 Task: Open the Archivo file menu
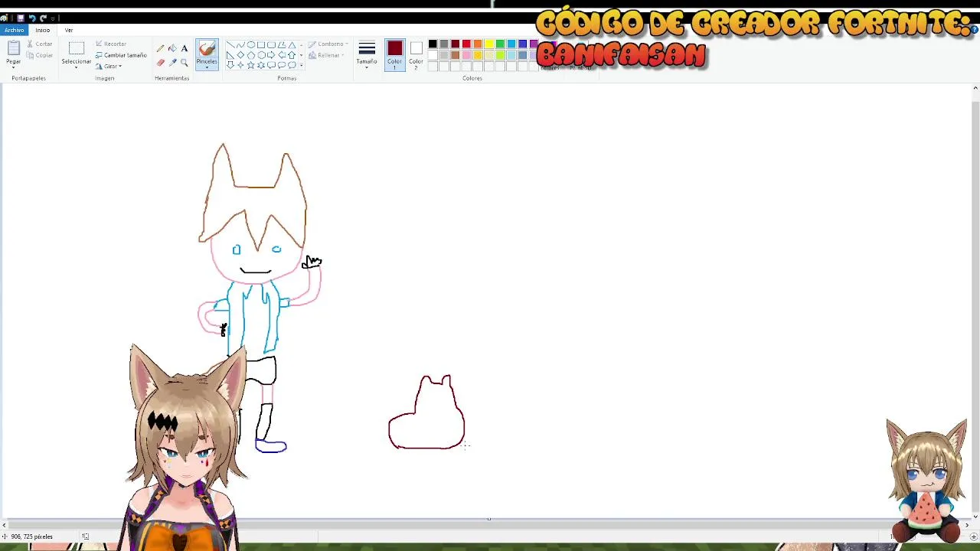click(x=14, y=30)
